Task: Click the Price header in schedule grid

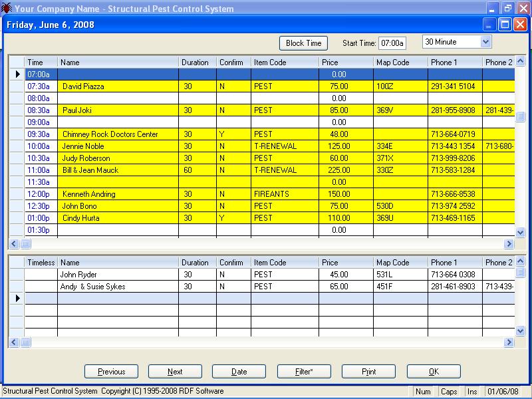Action: pyautogui.click(x=346, y=63)
